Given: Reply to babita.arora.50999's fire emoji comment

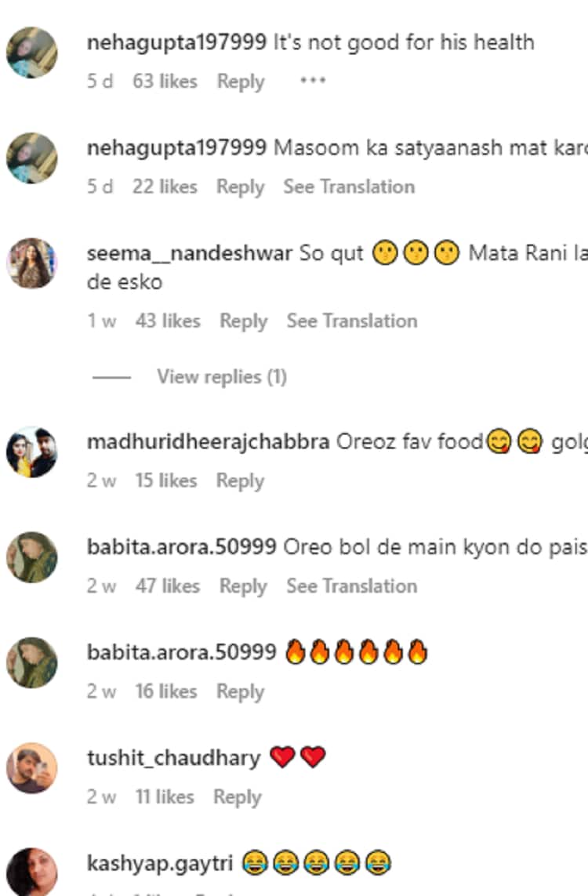Looking at the screenshot, I should coord(240,691).
